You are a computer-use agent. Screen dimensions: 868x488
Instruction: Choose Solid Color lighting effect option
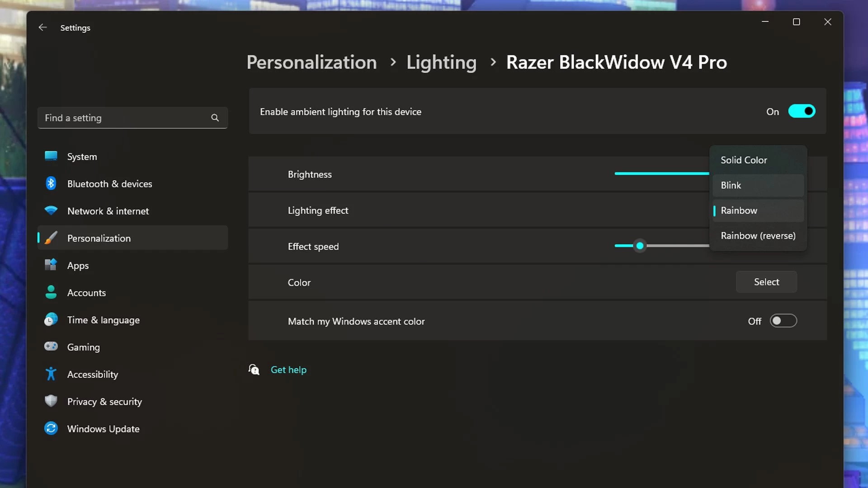point(744,160)
